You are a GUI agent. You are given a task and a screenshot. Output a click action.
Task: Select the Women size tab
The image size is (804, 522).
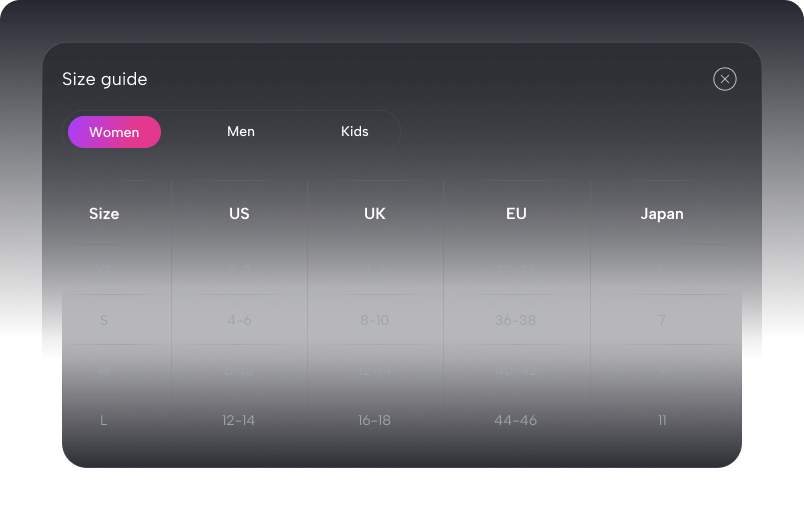(114, 132)
